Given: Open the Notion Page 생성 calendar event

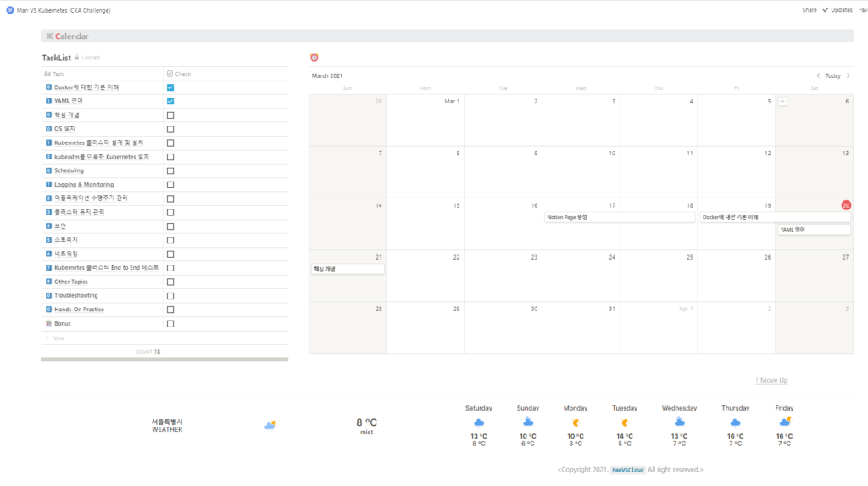Looking at the screenshot, I should click(619, 217).
